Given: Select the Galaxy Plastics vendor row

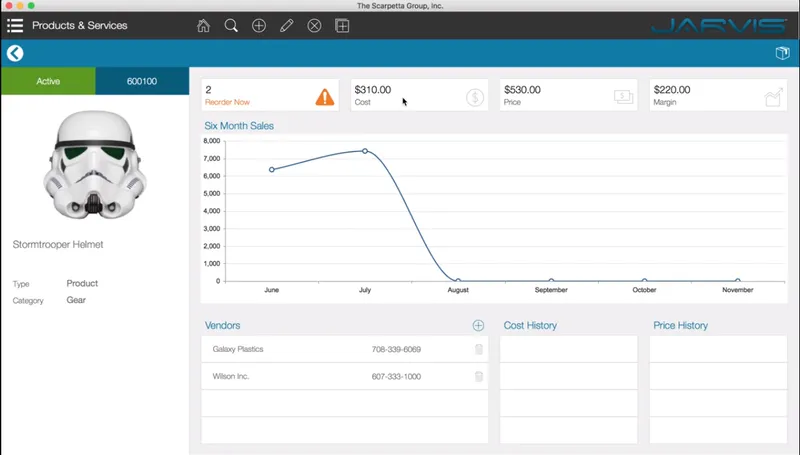Looking at the screenshot, I should pyautogui.click(x=344, y=349).
